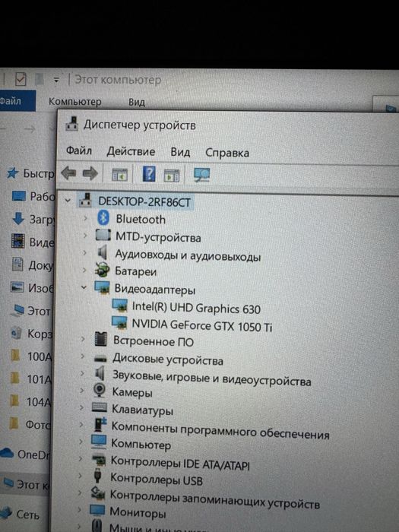Expand the MTD-устройства category arrow
The width and height of the screenshot is (399, 532).
(x=85, y=235)
